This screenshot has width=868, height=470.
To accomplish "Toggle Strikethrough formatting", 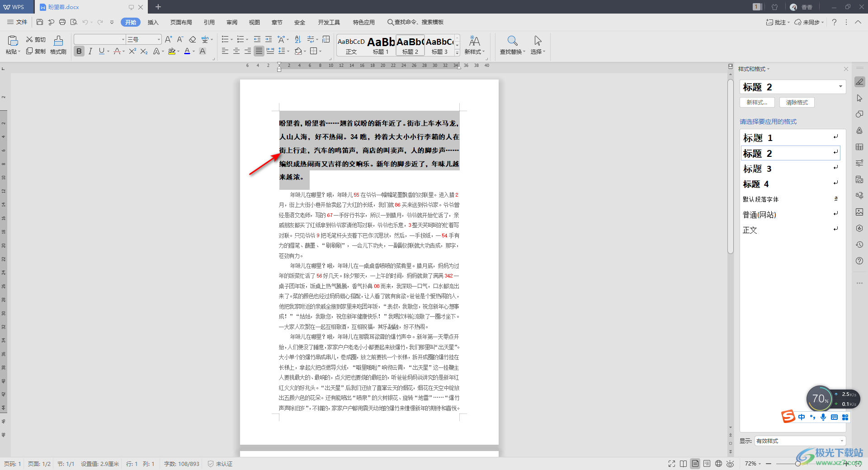I will [117, 51].
